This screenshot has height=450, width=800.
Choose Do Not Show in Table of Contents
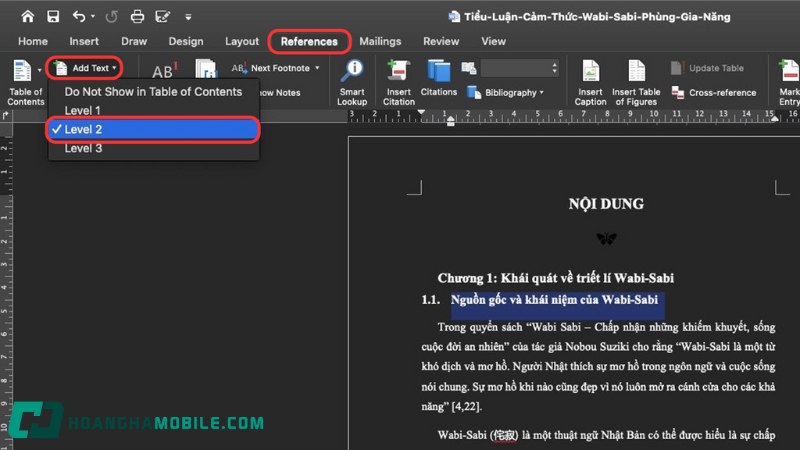(x=153, y=92)
